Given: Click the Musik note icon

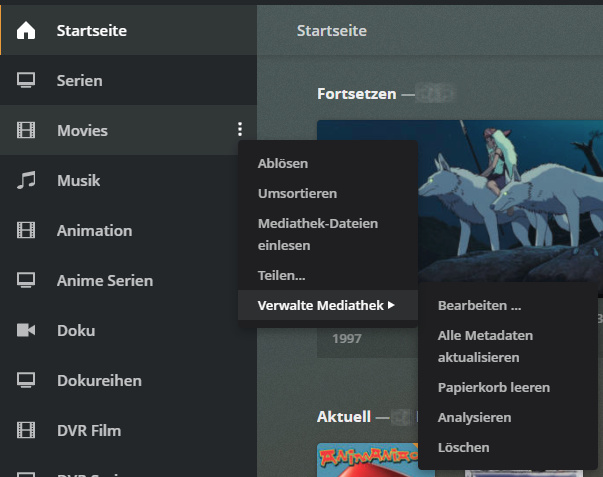Looking at the screenshot, I should (26, 180).
